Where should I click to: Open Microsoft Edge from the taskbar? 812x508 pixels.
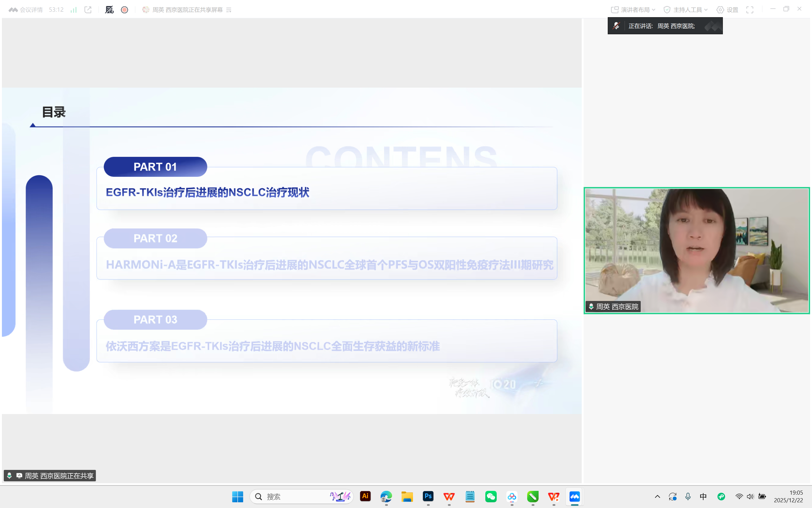click(x=386, y=496)
